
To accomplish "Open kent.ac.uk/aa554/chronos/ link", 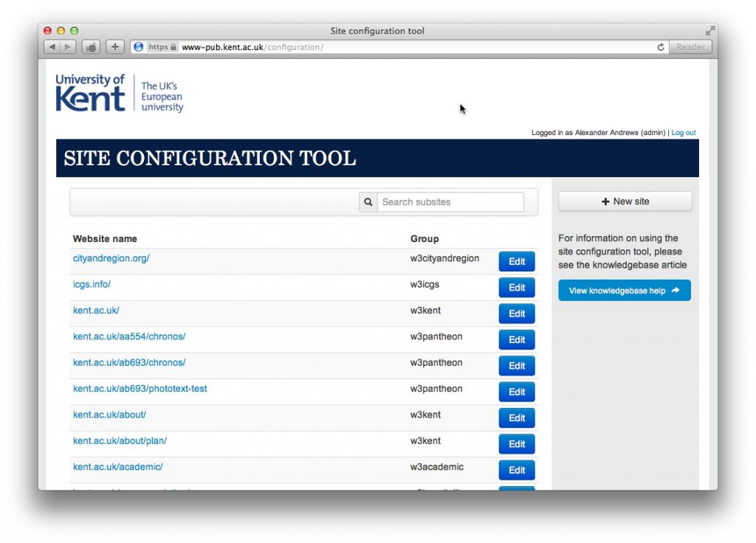I will [129, 337].
